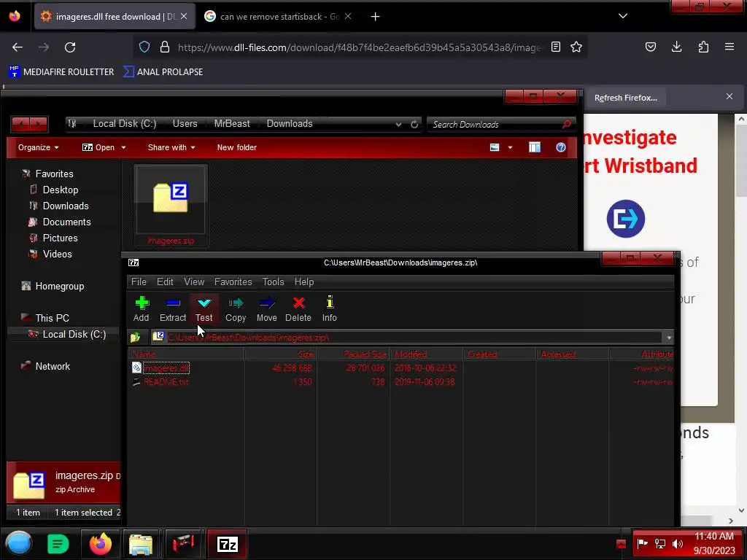Viewport: 747px width, 560px height.
Task: Refresh the Explorer address bar
Action: 414,124
